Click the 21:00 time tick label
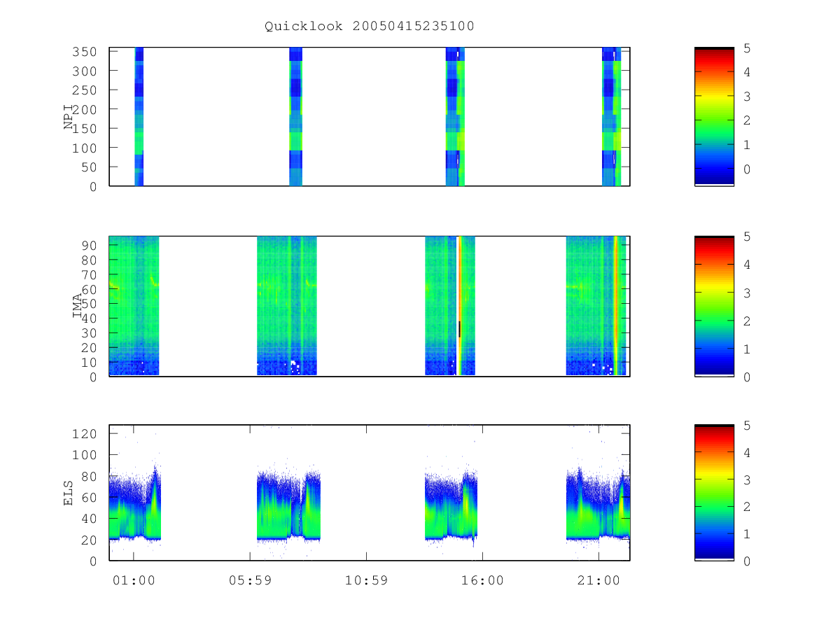 (x=598, y=580)
